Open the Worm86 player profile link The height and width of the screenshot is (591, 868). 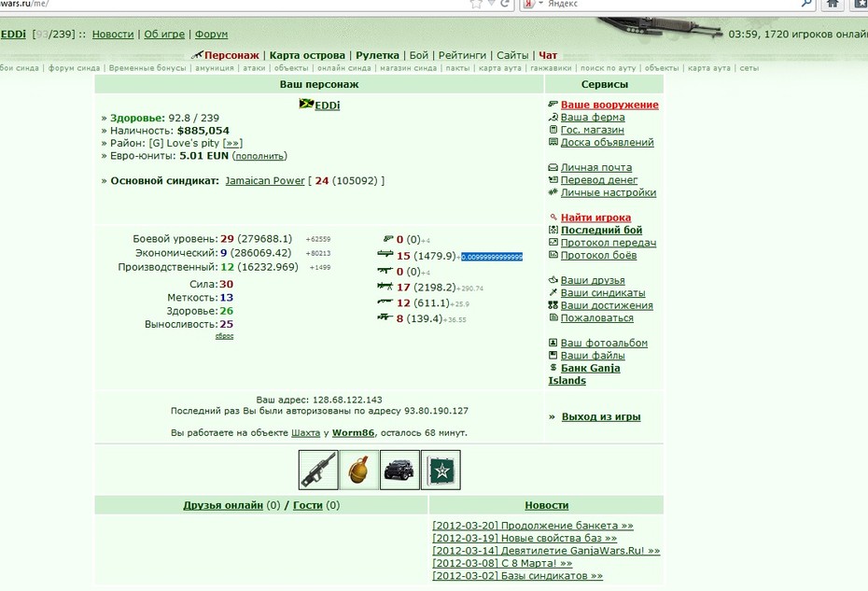[x=353, y=432]
